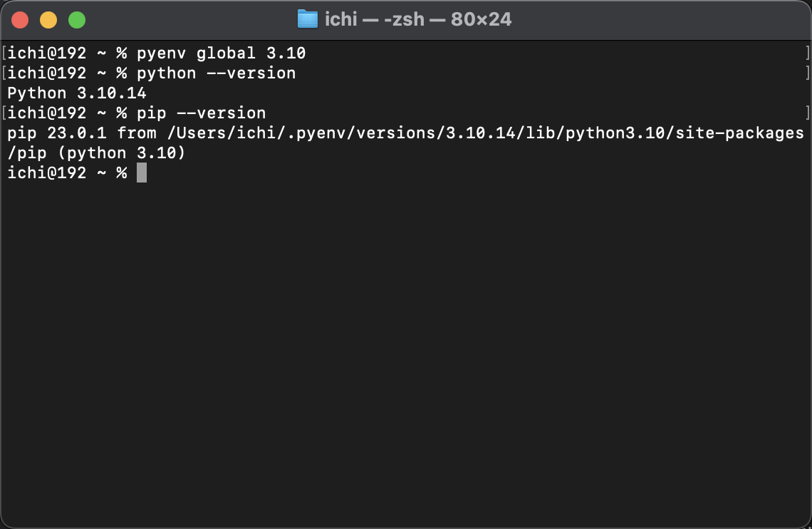Click the blue folder proxy icon in title bar
Image resolution: width=812 pixels, height=529 pixels.
pos(308,19)
